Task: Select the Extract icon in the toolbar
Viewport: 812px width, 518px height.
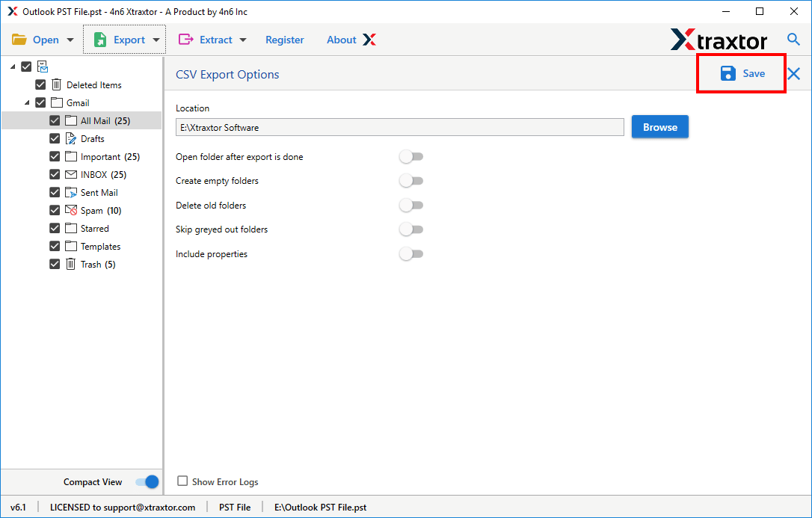Action: 185,39
